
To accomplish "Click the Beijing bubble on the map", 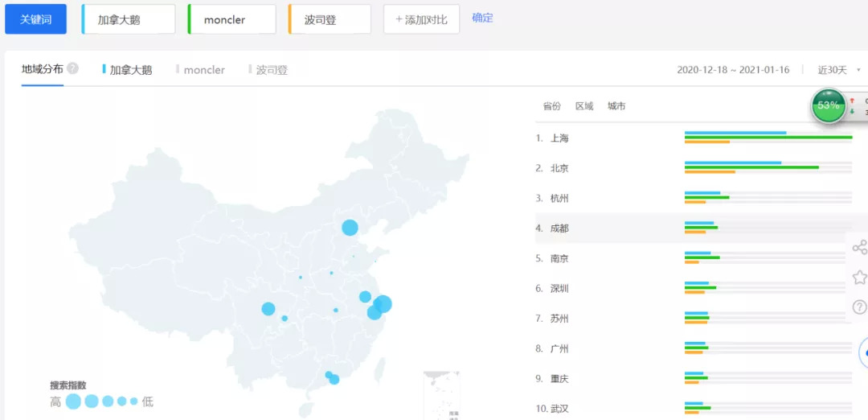I will click(x=350, y=228).
